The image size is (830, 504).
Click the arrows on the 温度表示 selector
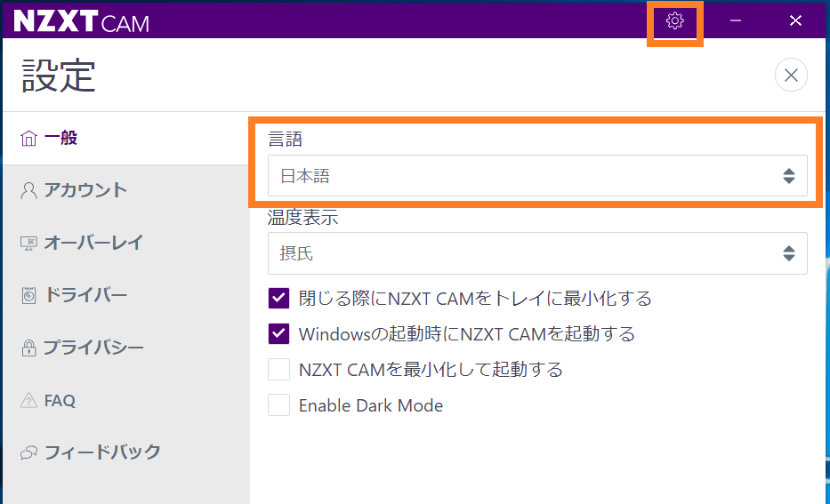[789, 253]
